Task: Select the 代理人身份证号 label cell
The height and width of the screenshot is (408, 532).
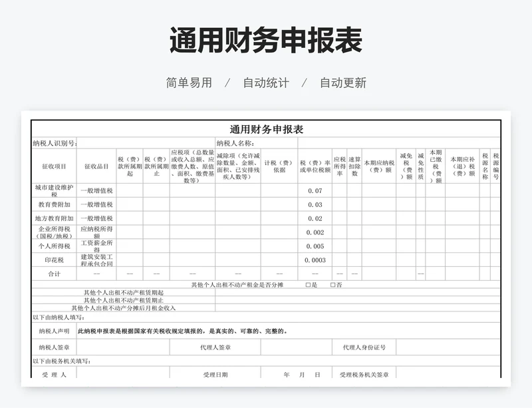Action: (x=364, y=347)
